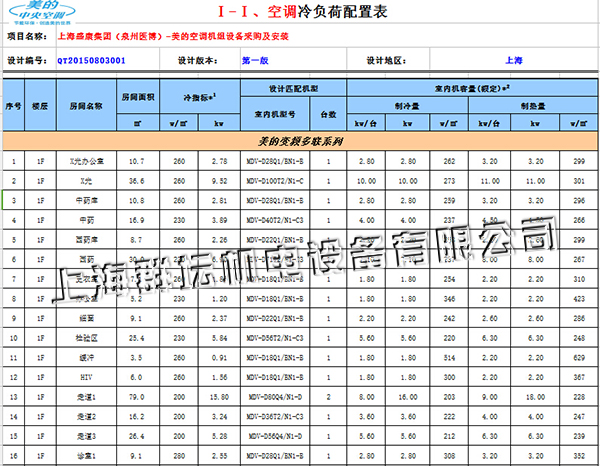Select area value 16.9
Viewport: 600px width, 466px height.
[137, 220]
